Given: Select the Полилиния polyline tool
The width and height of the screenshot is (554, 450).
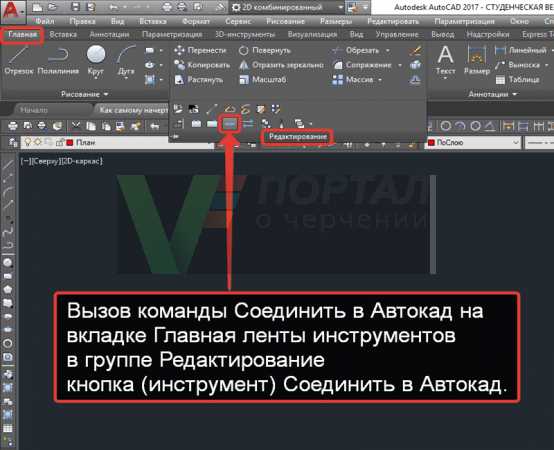Looking at the screenshot, I should 58,60.
